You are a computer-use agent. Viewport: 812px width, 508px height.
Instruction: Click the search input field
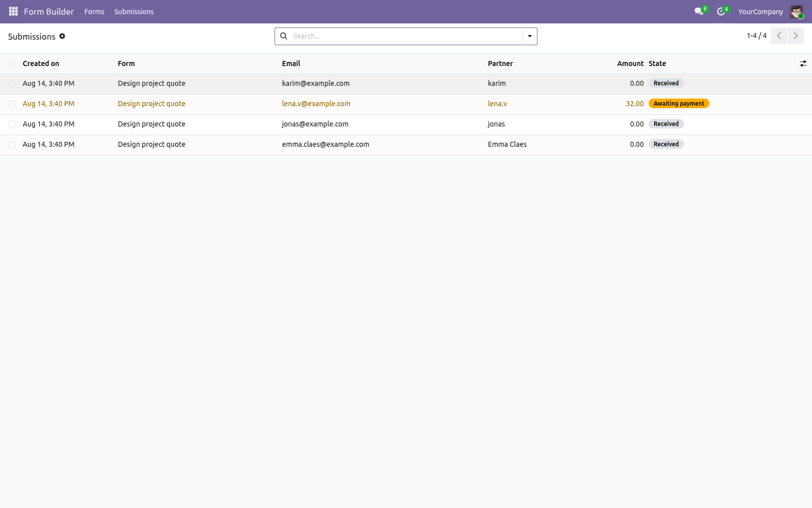pyautogui.click(x=406, y=36)
